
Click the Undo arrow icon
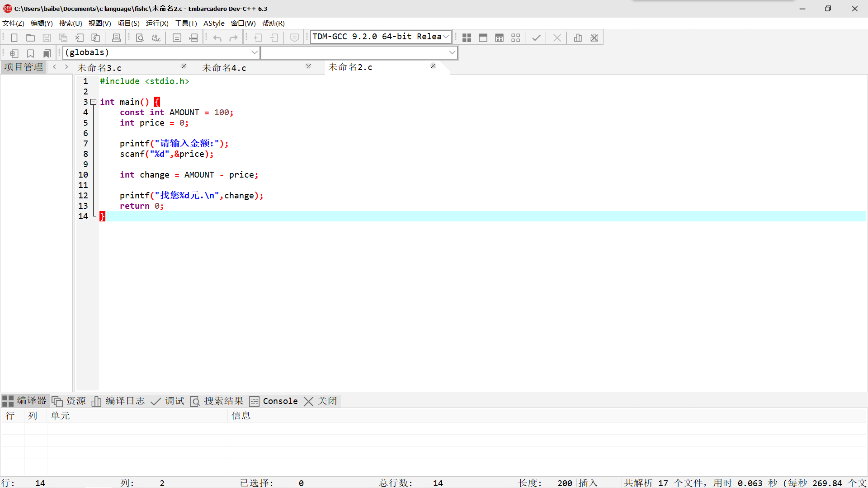[x=217, y=38]
